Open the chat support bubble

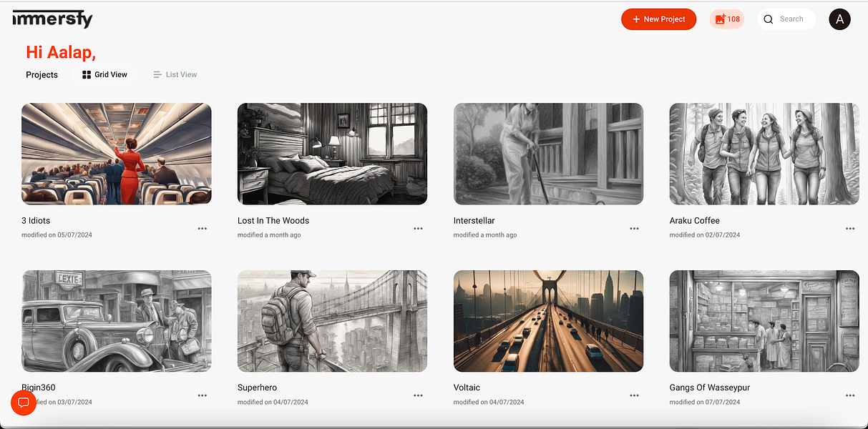pos(24,403)
